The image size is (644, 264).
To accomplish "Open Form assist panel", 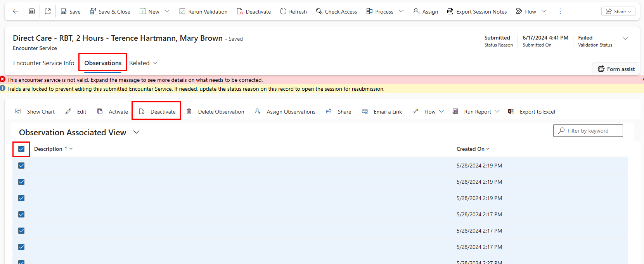I will (616, 69).
